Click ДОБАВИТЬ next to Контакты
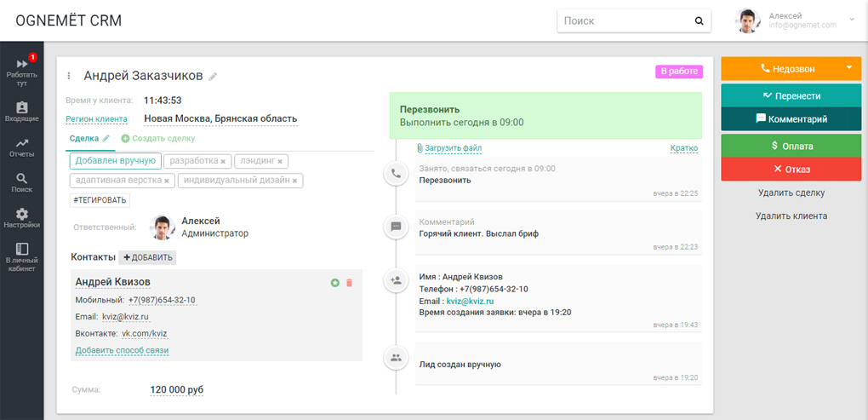 click(147, 257)
